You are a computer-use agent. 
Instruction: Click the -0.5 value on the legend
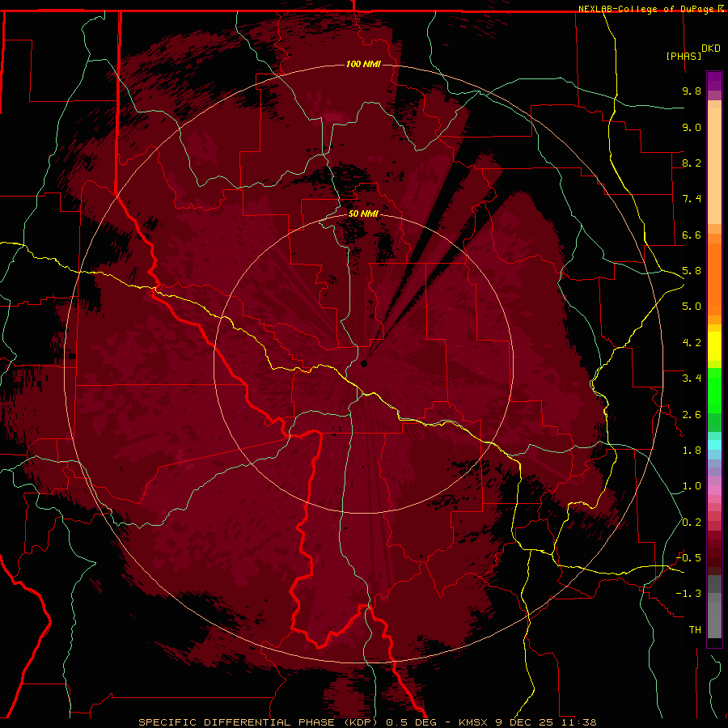pos(688,558)
